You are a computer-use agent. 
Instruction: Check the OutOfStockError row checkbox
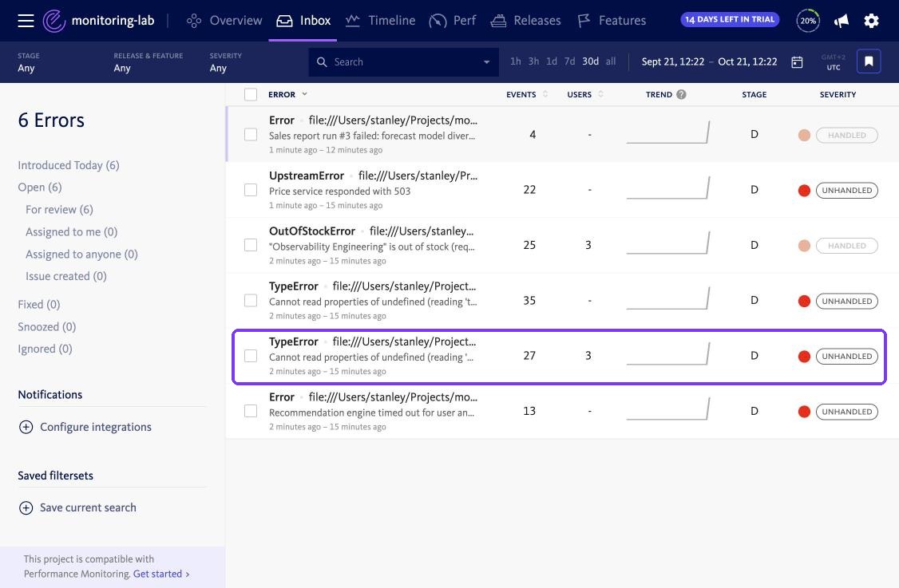[251, 245]
